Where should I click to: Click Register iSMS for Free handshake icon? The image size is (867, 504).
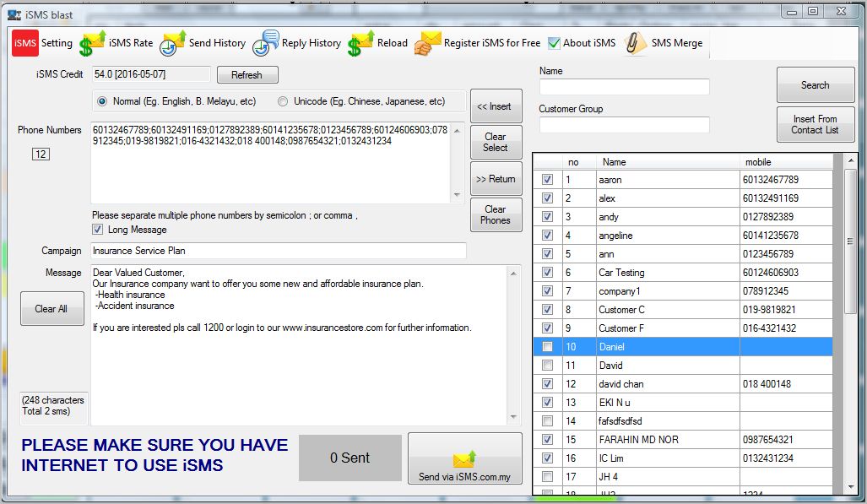point(427,44)
